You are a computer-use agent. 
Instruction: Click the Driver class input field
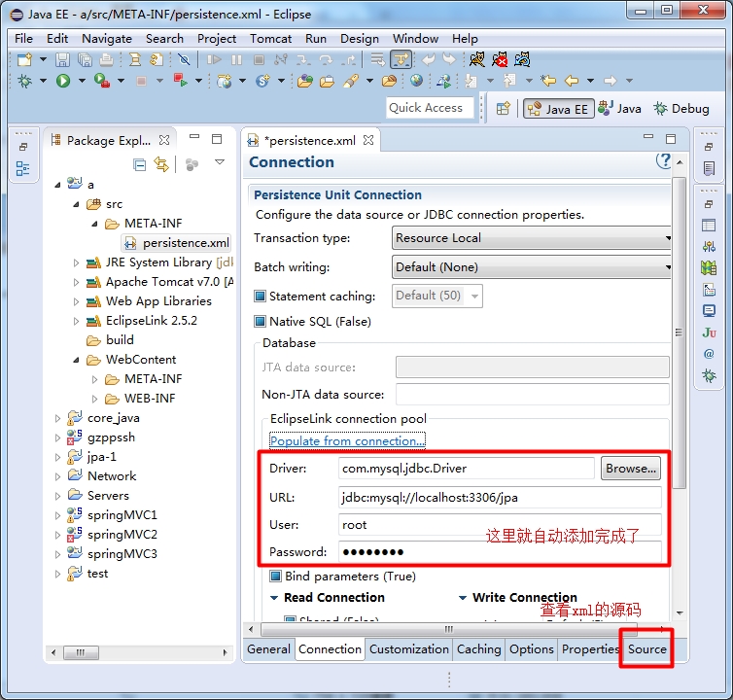466,468
